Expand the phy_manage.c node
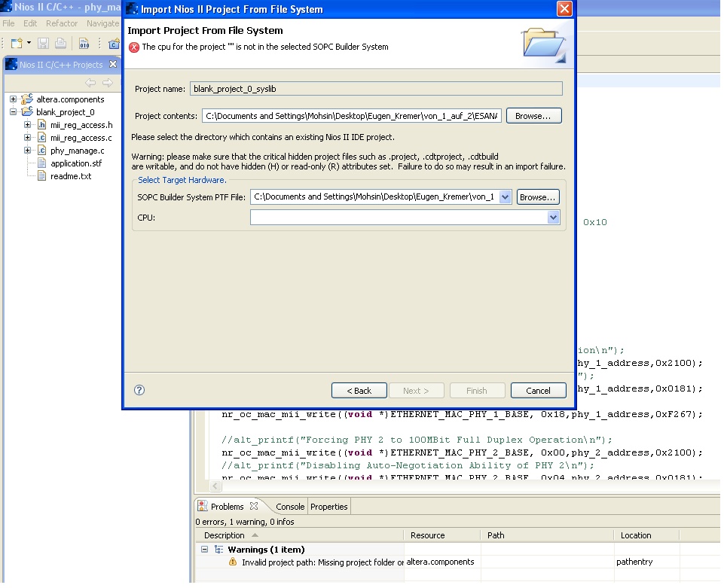This screenshot has height=588, width=724. (28, 151)
